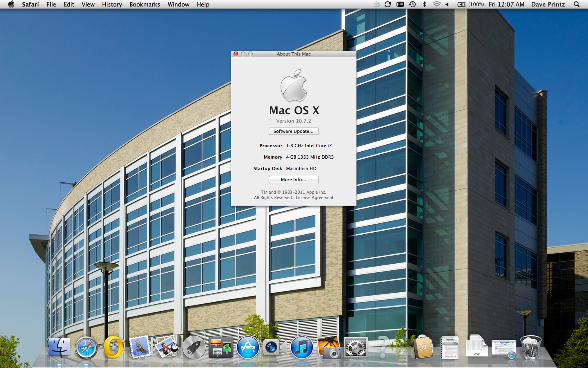Open the Trash
Screen dimensions: 588x368
pyautogui.click(x=531, y=348)
